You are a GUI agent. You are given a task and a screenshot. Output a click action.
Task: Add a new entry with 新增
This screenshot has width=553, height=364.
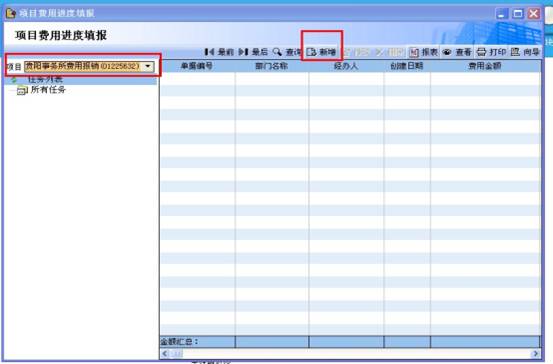[321, 52]
